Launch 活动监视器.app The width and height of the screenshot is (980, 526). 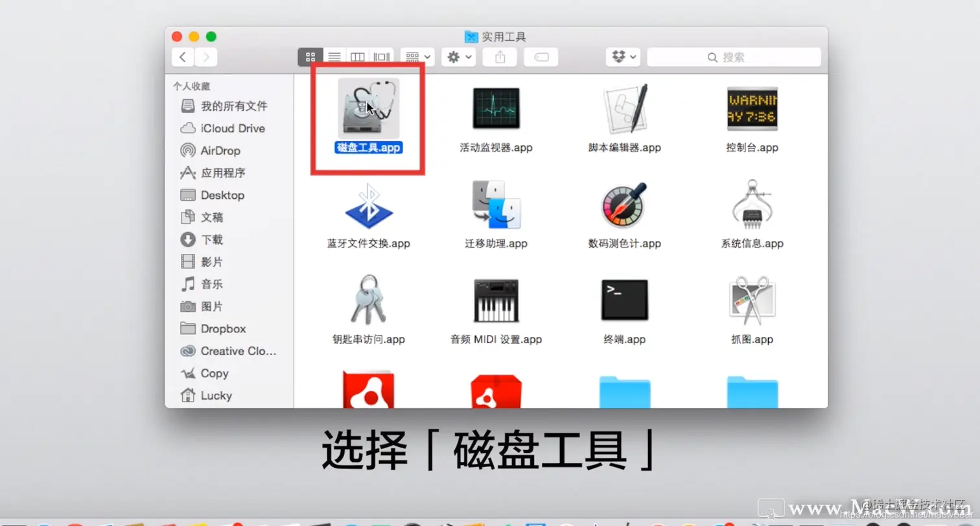pyautogui.click(x=495, y=108)
